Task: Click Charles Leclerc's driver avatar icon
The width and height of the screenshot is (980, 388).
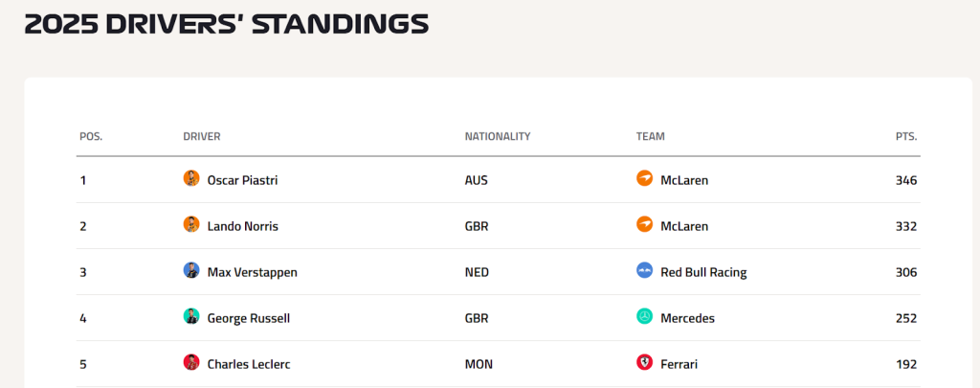Action: pos(191,363)
